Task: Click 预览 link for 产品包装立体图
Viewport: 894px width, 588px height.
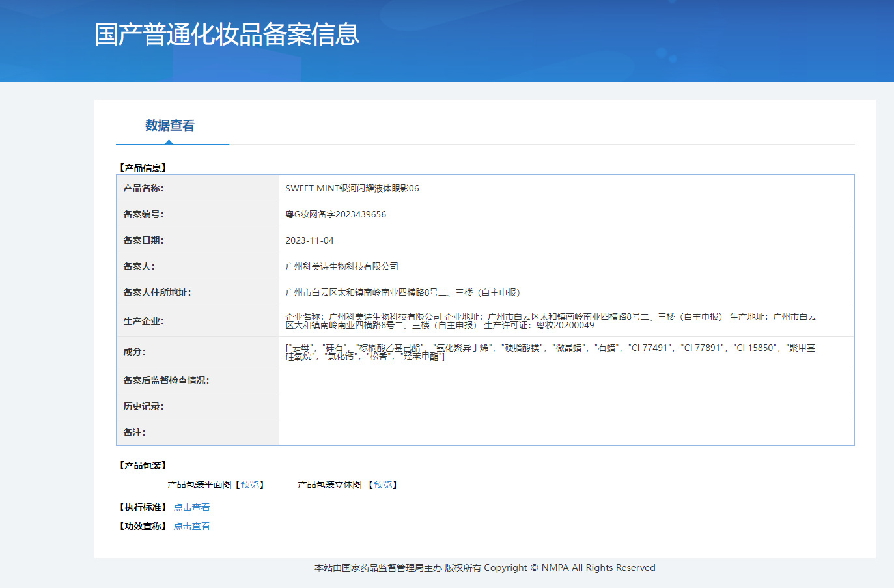Action: pyautogui.click(x=382, y=484)
